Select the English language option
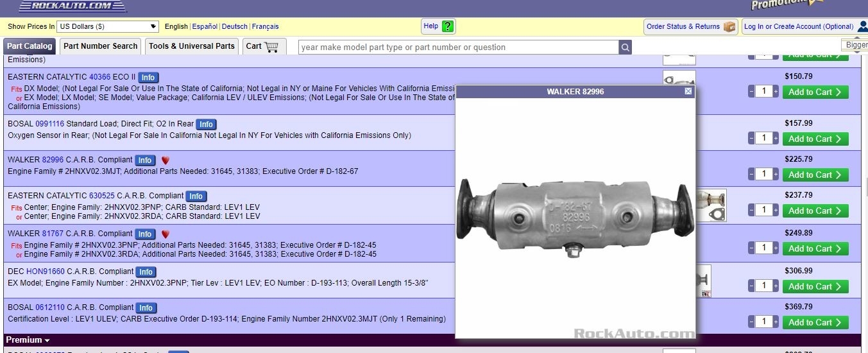Image resolution: width=868 pixels, height=353 pixels. click(x=176, y=26)
